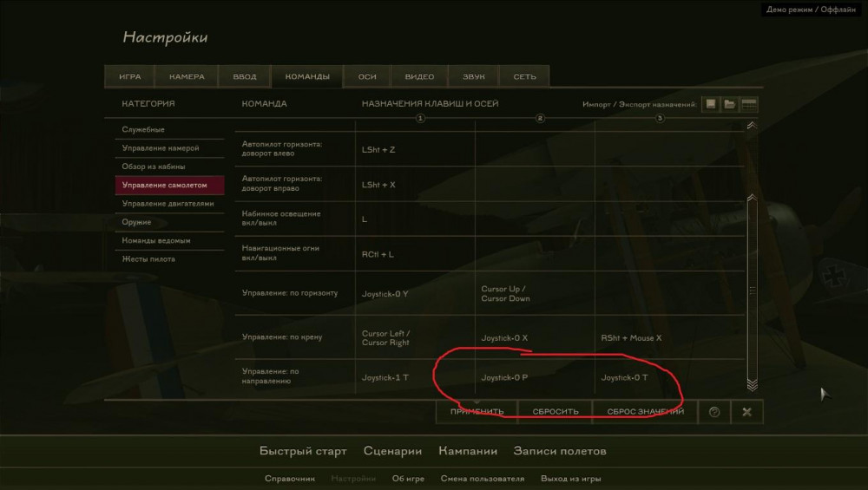Image resolution: width=868 pixels, height=490 pixels.
Task: Open the ИГРА tab
Action: tap(130, 77)
